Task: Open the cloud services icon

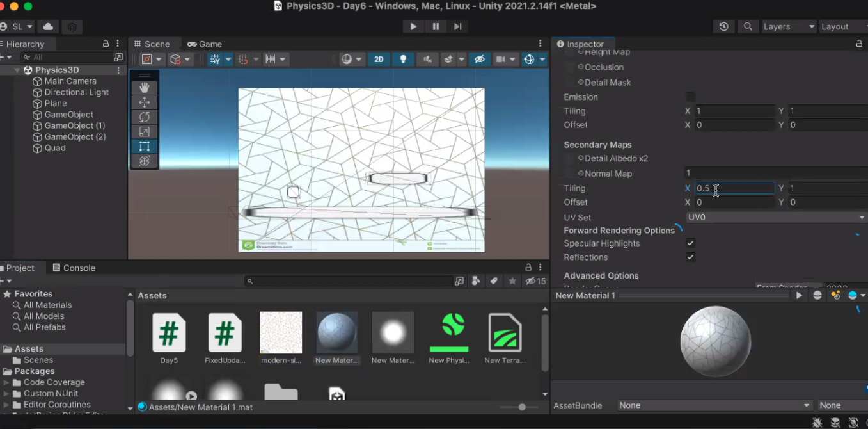Action: click(48, 26)
